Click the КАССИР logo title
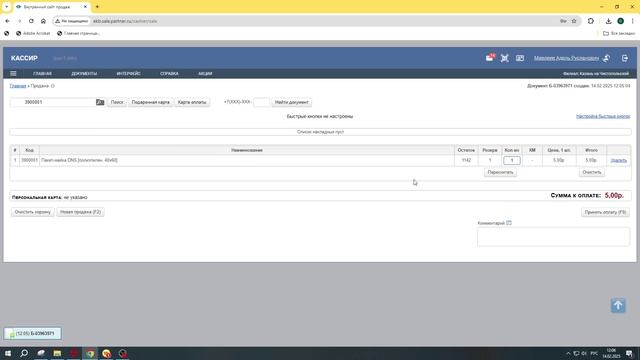Viewport: 640px width, 360px height. [x=24, y=58]
